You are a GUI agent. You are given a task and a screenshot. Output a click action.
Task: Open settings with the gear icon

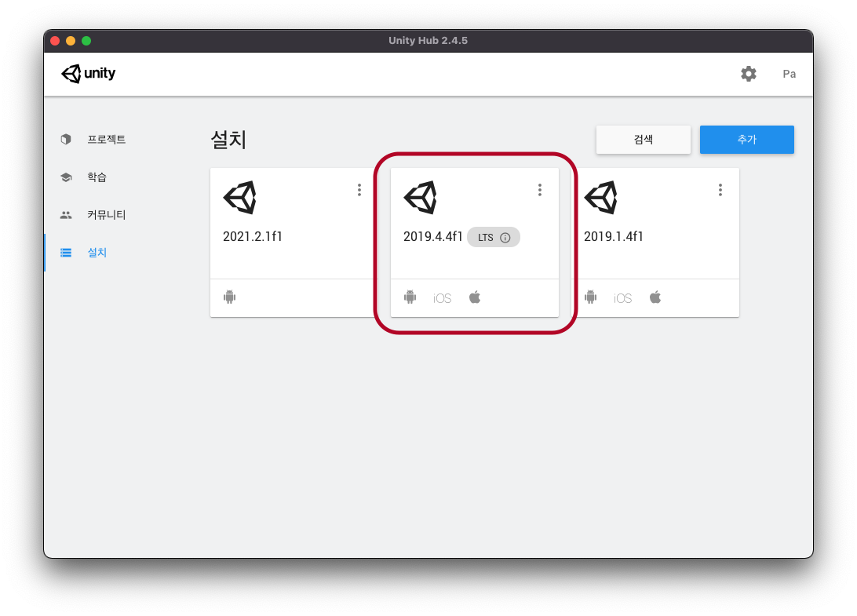(748, 74)
